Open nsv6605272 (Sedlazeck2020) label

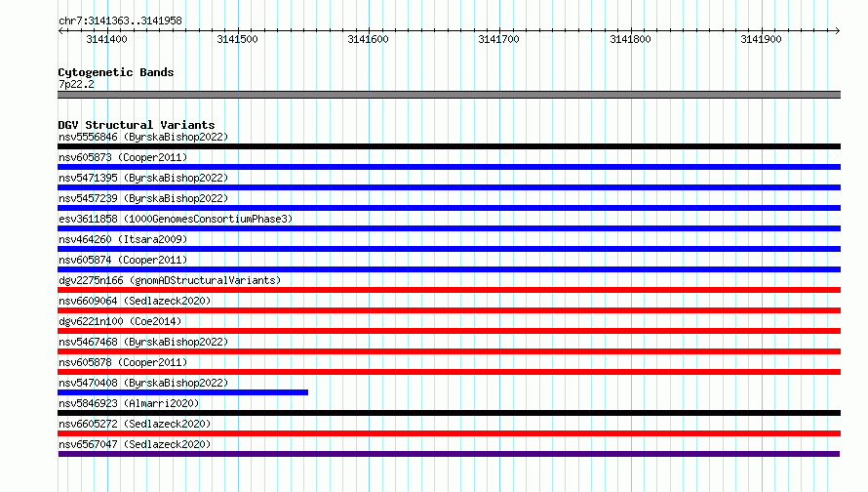point(135,424)
